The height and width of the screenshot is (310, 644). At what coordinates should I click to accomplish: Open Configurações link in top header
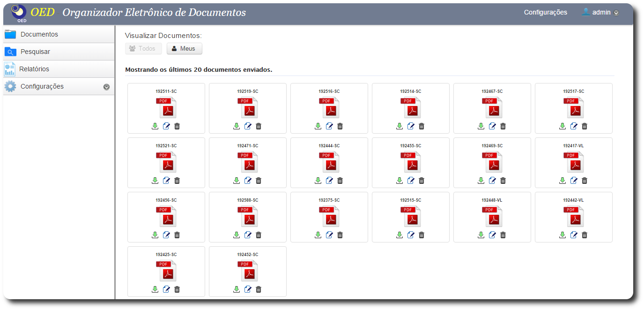point(546,13)
